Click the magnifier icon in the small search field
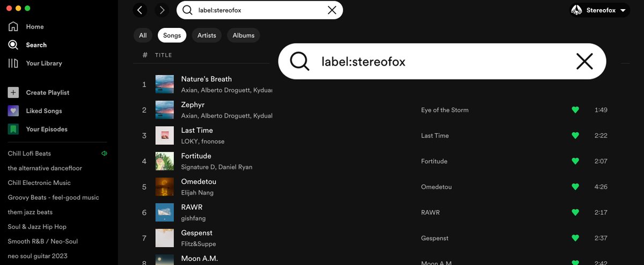644x265 pixels. [x=187, y=10]
